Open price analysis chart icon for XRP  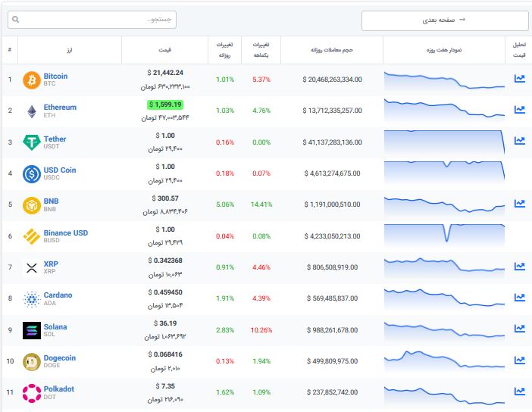pos(519,266)
